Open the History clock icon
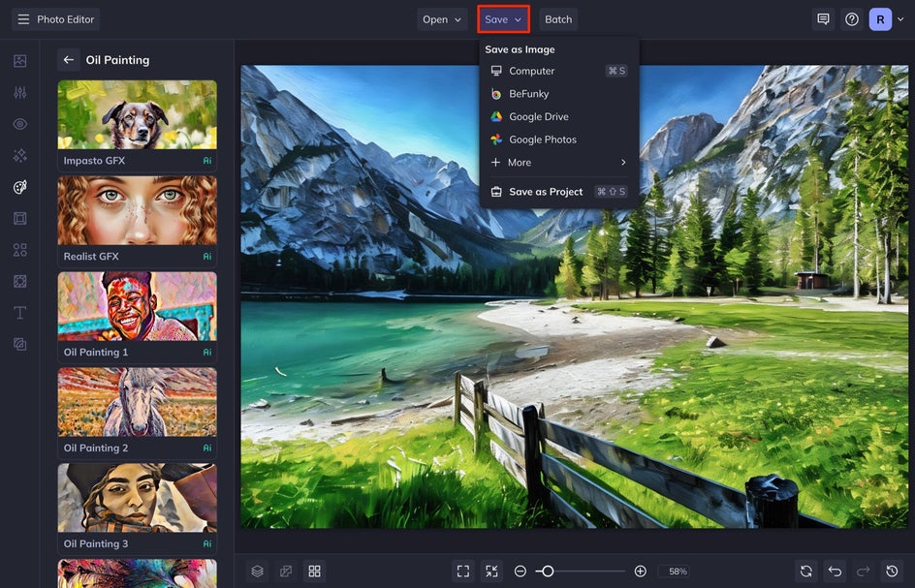This screenshot has width=915, height=588. (x=893, y=572)
